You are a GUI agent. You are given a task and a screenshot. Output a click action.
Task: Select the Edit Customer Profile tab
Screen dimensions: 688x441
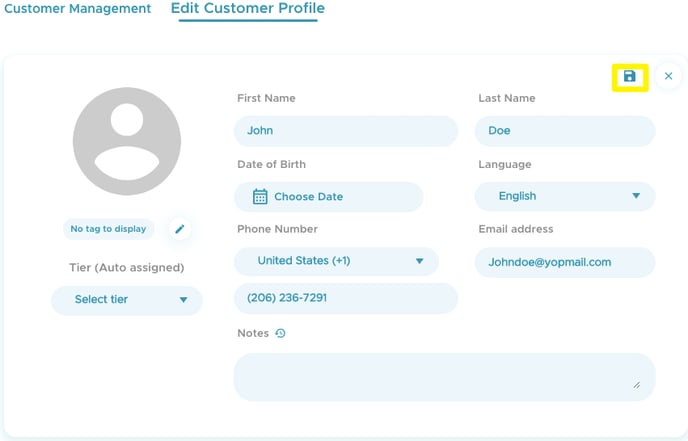pos(248,9)
